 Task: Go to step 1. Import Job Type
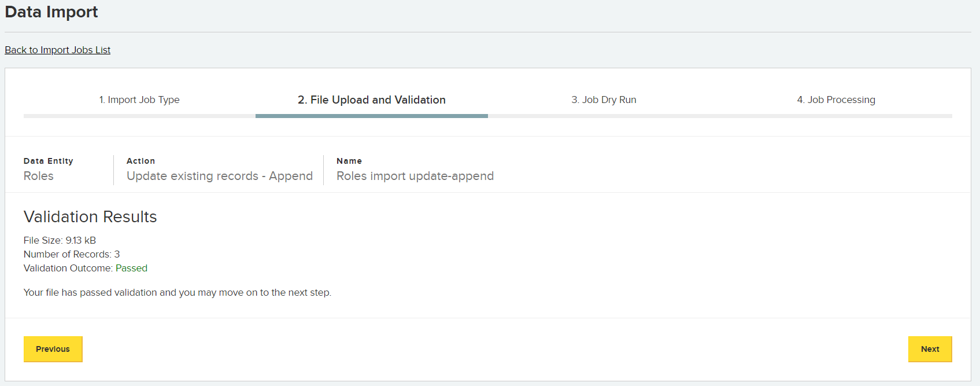tap(139, 100)
